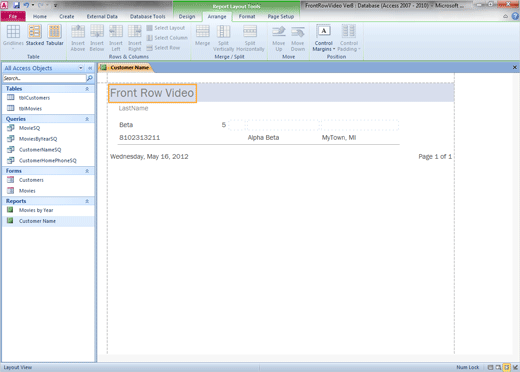Open the Gridlines dropdown in ribbon
520x372 pixels.
(13, 37)
